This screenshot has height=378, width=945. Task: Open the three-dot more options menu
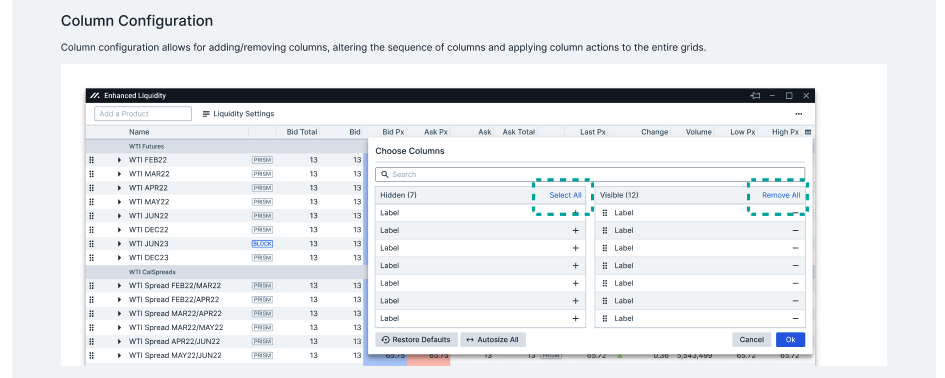[x=799, y=113]
